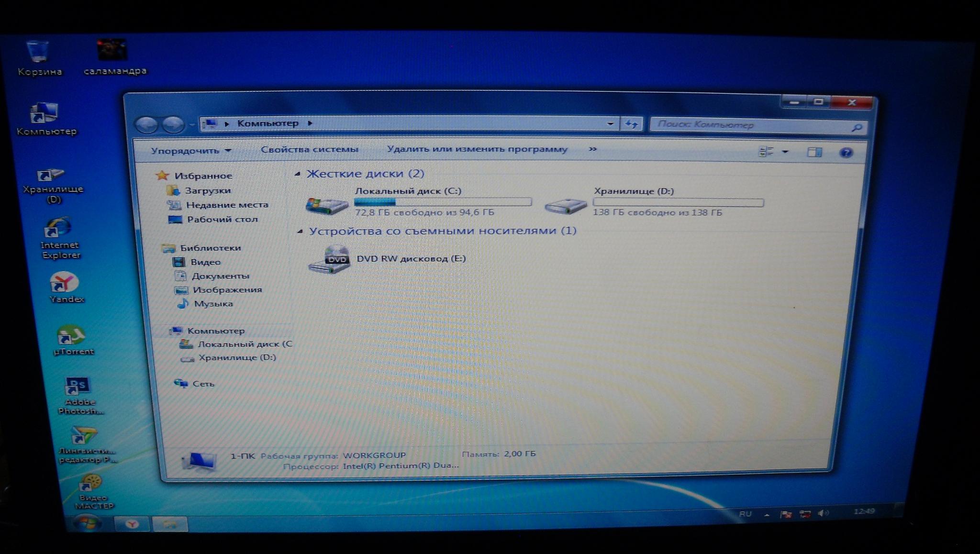Click Удалить или изменить программу
Image resolution: width=980 pixels, height=554 pixels.
[x=477, y=149]
